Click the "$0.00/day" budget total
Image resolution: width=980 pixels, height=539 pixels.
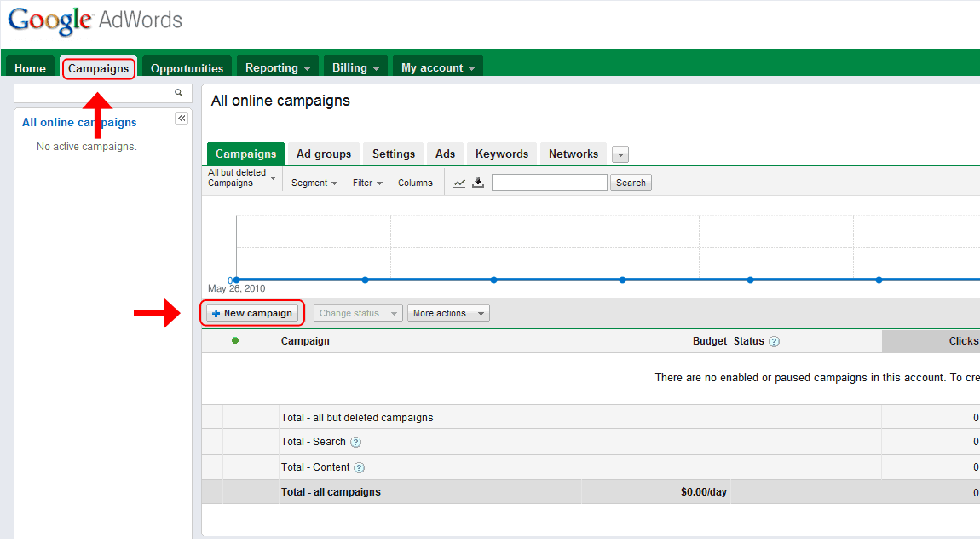point(704,492)
